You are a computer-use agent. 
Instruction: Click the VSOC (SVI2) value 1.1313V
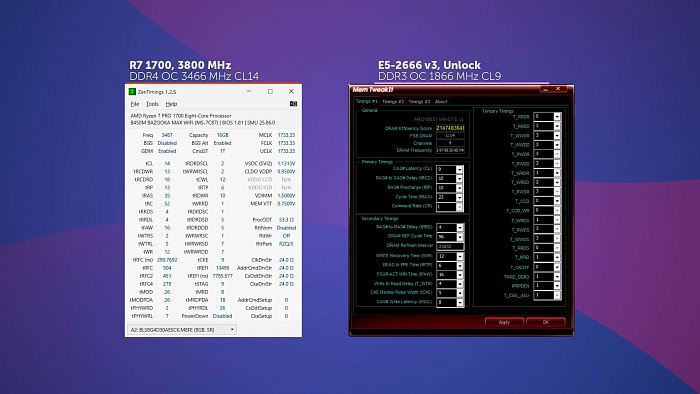(x=286, y=164)
